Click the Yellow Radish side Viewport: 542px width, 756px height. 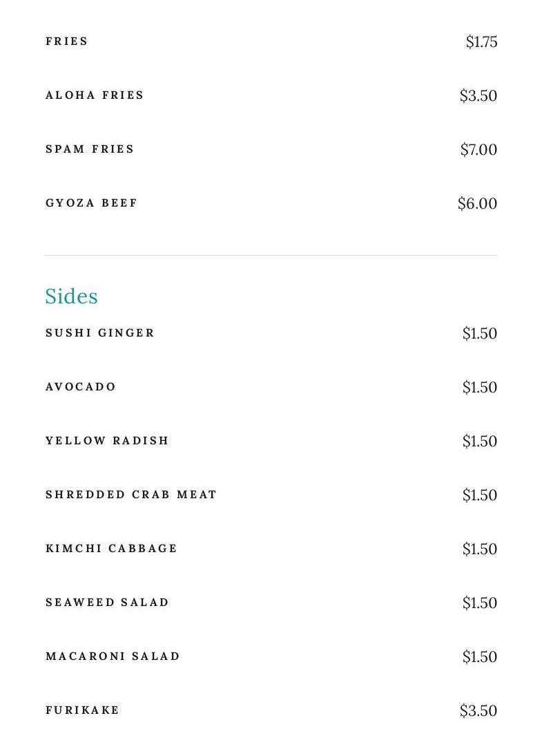click(107, 441)
